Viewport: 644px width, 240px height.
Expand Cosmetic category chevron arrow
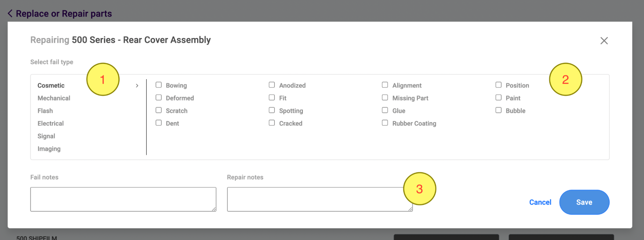click(137, 86)
